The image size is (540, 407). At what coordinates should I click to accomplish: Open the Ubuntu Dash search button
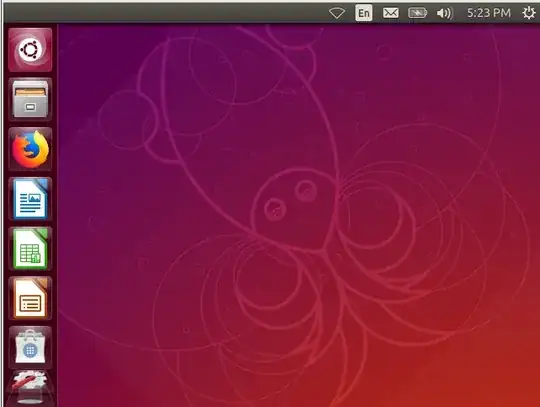(30, 50)
